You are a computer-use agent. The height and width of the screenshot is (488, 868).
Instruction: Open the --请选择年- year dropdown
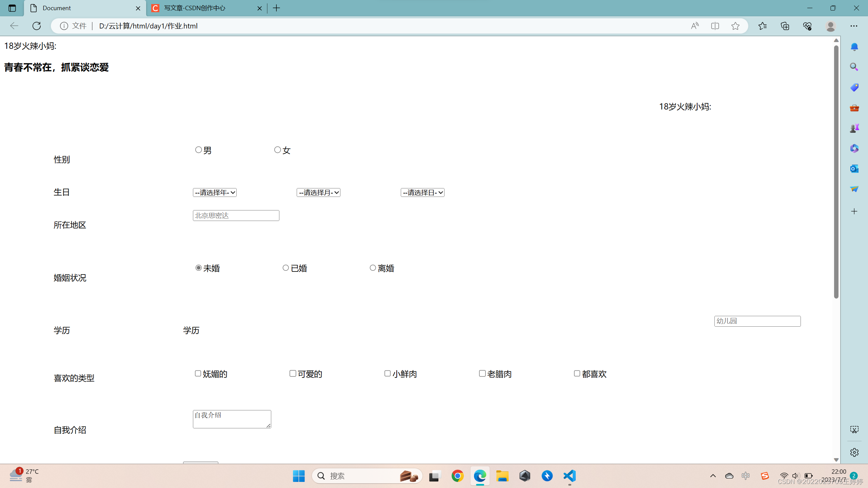pyautogui.click(x=214, y=192)
